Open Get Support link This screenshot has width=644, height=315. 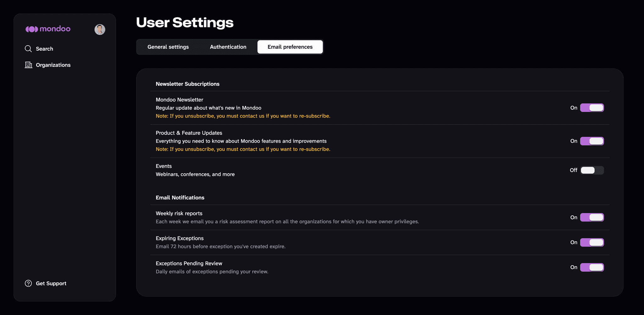tap(51, 283)
